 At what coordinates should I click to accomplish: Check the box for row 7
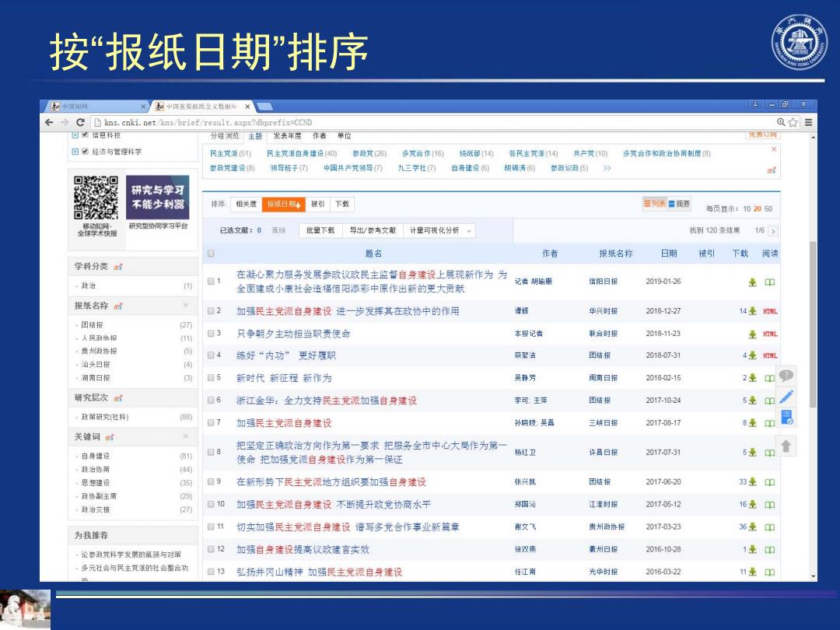(211, 422)
